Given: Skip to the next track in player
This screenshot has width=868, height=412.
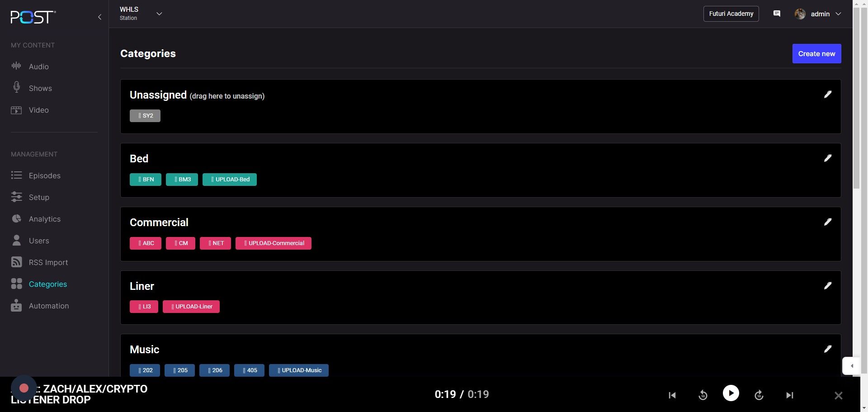Looking at the screenshot, I should pyautogui.click(x=789, y=395).
